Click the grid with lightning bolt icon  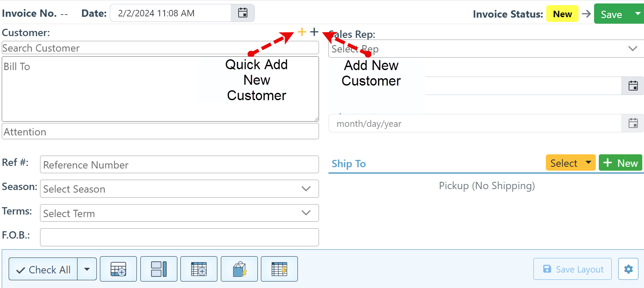point(279,269)
